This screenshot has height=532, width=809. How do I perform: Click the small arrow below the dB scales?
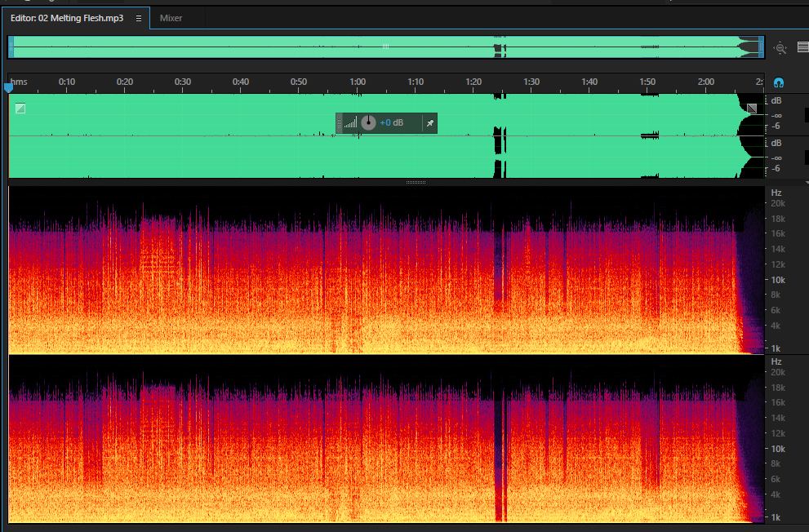coord(807,183)
